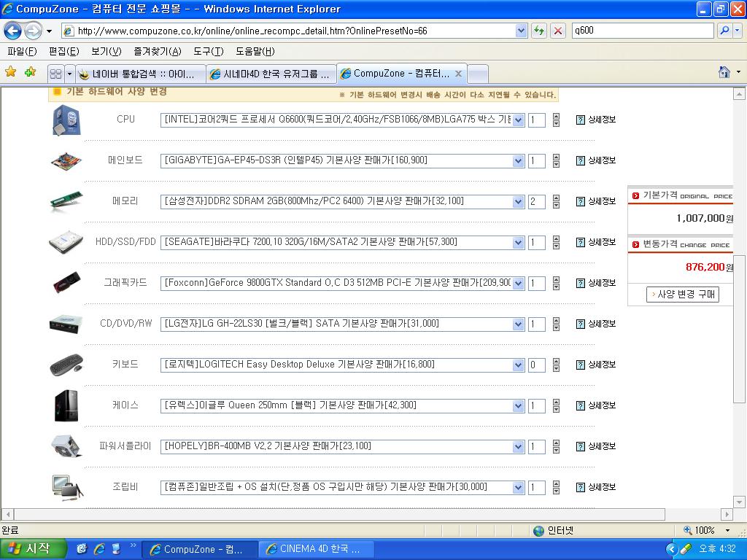Open 상세정보 details for the 메모리 row

(596, 201)
